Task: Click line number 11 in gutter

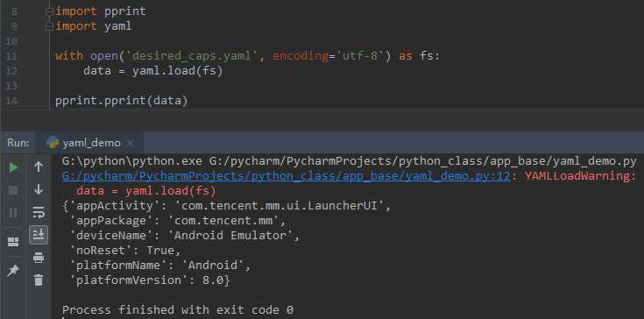Action: pos(12,56)
